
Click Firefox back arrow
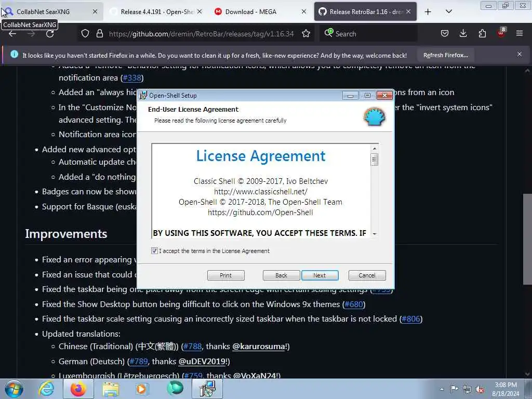click(12, 34)
